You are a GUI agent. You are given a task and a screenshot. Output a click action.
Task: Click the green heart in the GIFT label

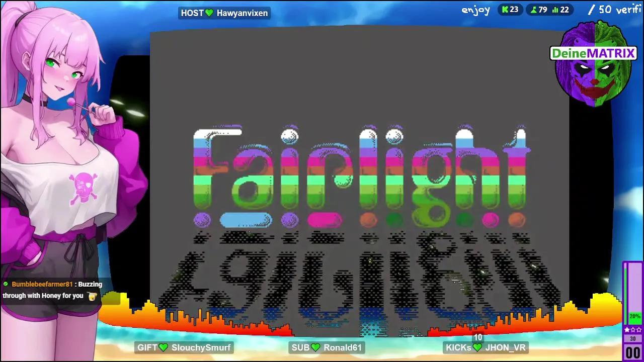coord(163,347)
